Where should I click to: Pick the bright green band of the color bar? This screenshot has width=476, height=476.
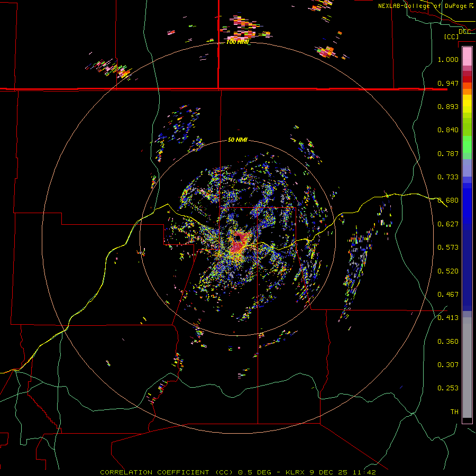(467, 144)
